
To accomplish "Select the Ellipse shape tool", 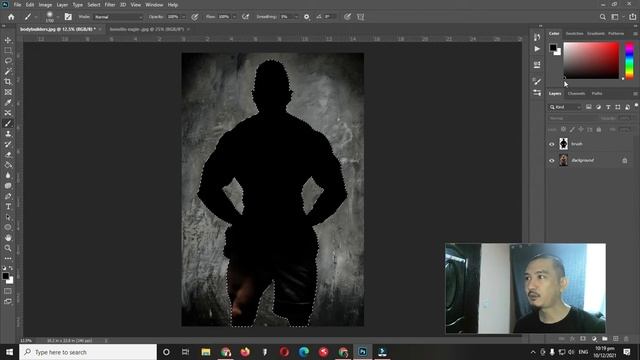I will pyautogui.click(x=8, y=227).
